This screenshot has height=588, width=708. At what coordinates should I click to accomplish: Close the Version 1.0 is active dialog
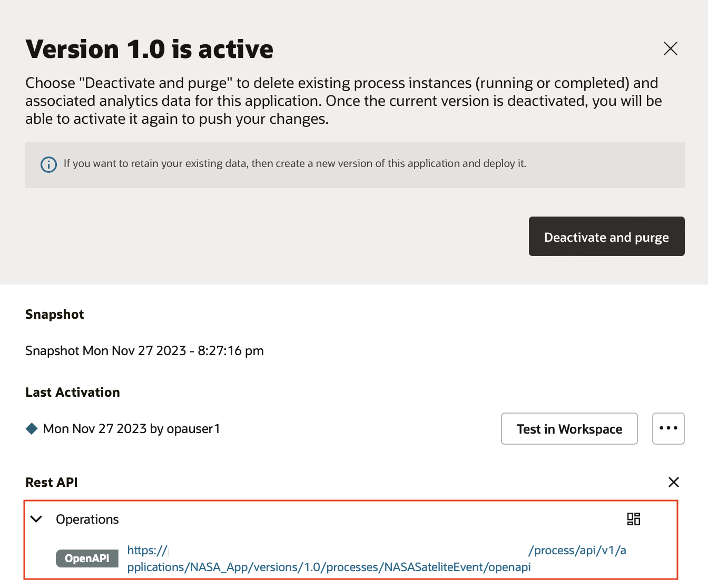670,48
